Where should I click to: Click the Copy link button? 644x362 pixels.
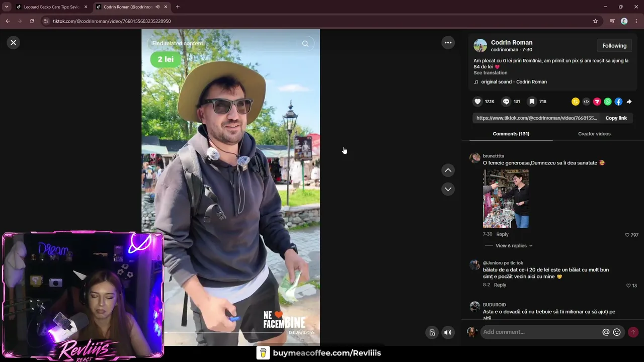pos(616,118)
